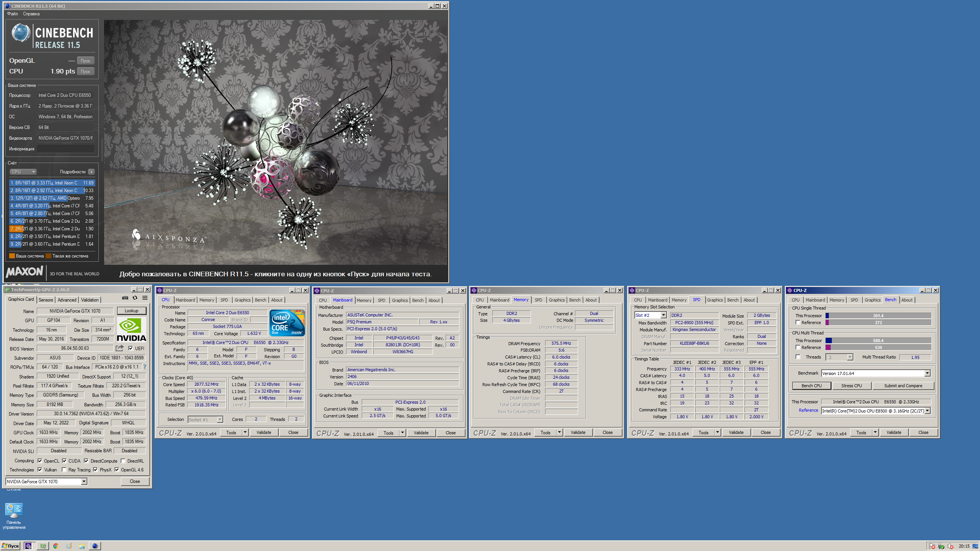Open the CPU score-type dropdown in Cinebench
980x551 pixels.
tap(23, 172)
